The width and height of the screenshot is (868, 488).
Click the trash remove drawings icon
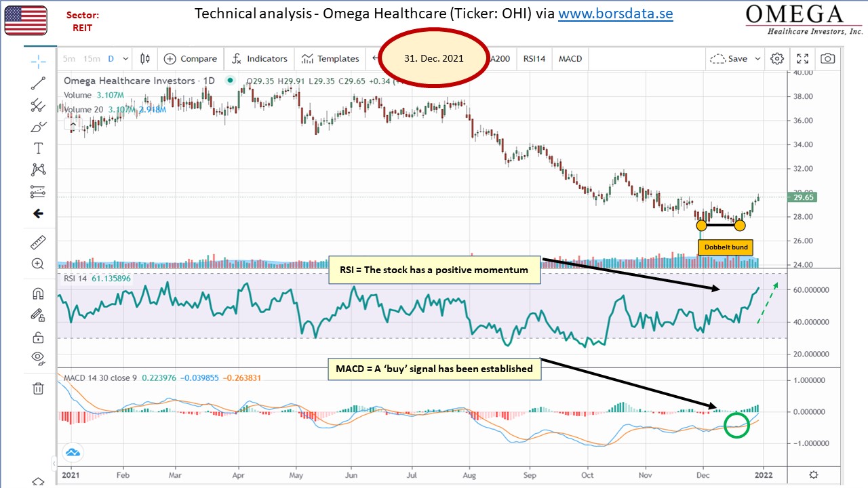point(39,388)
